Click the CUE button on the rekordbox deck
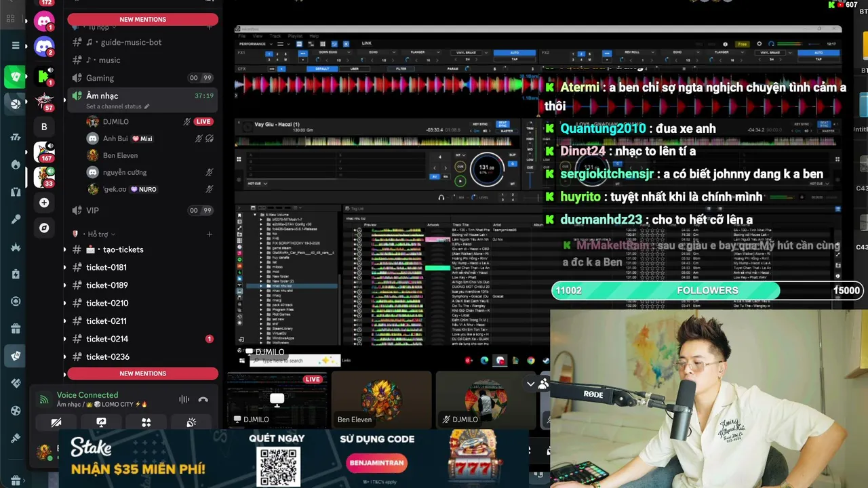The image size is (868, 488). 460,167
